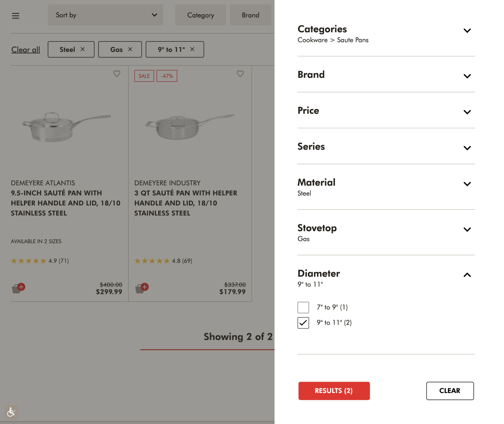The image size is (504, 424).
Task: Open the Category filter tab
Action: point(200,15)
